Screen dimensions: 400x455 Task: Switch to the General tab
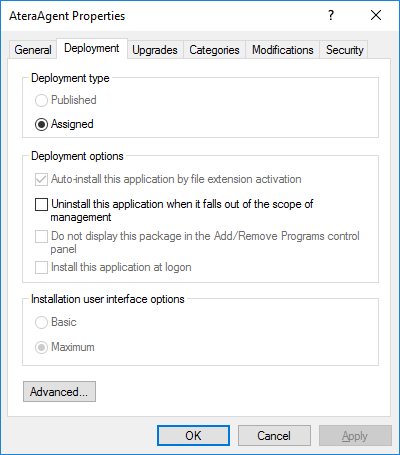point(33,50)
